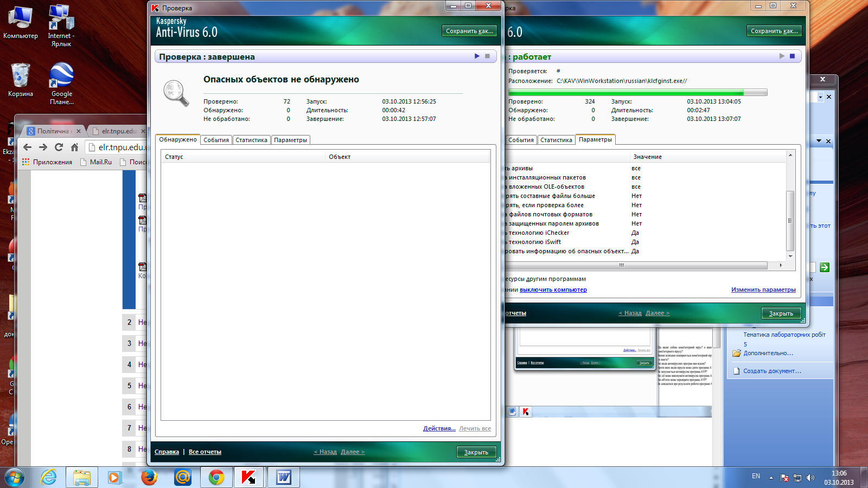Open Internet Explorer from the taskbar
The width and height of the screenshot is (868, 488).
pyautogui.click(x=49, y=478)
